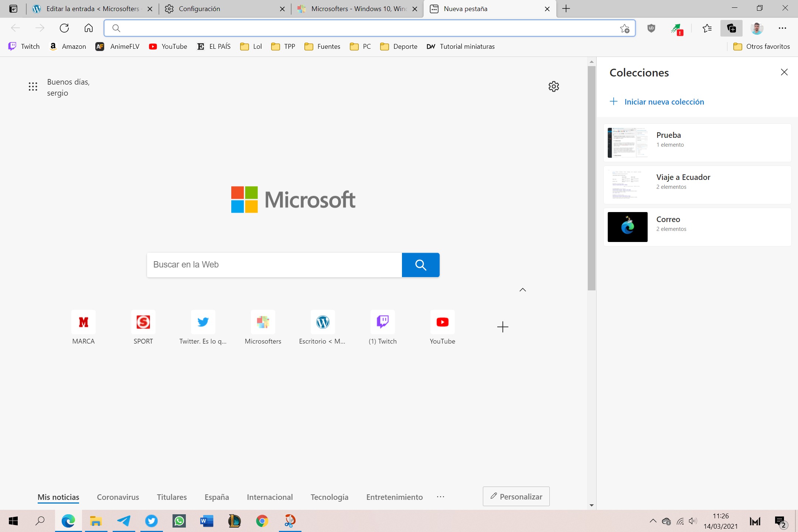This screenshot has width=798, height=532.
Task: Open Telegram from the taskbar
Action: click(124, 521)
